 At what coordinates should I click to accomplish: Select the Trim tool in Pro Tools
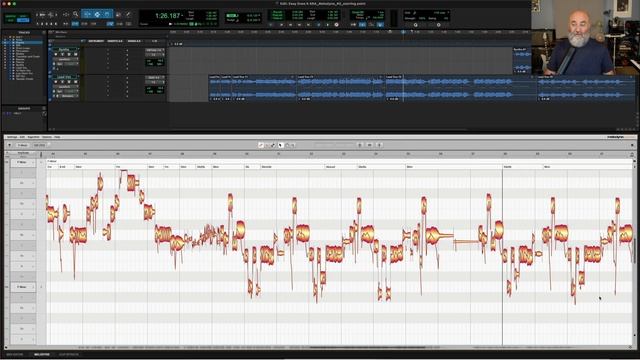[87, 14]
